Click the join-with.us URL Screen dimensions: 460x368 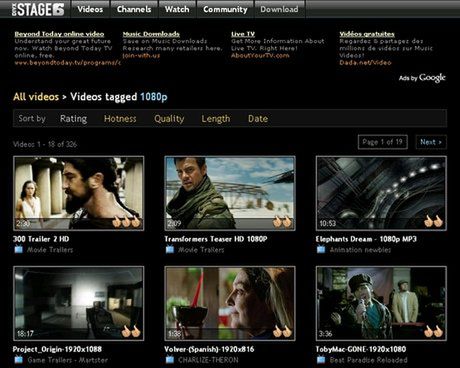(141, 55)
